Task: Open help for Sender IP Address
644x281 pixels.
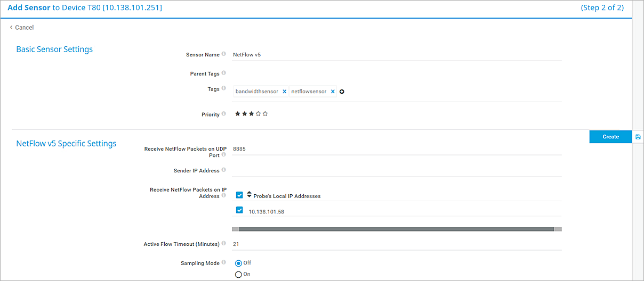Action: (x=224, y=170)
